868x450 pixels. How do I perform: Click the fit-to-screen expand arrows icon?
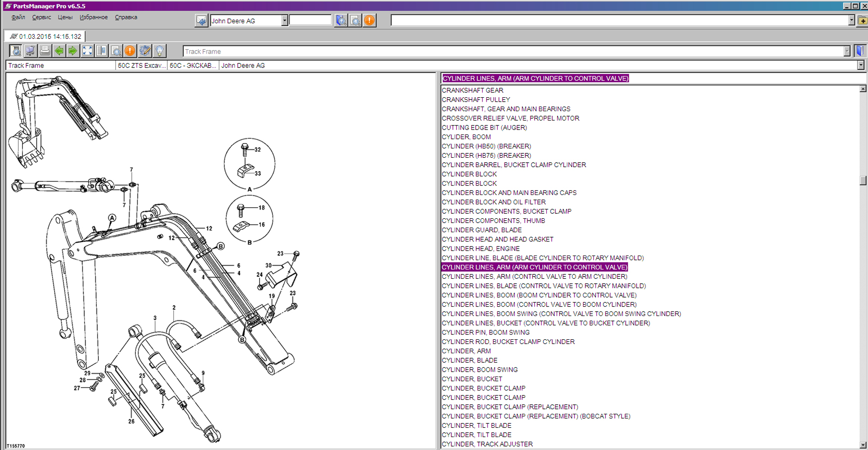(x=87, y=51)
